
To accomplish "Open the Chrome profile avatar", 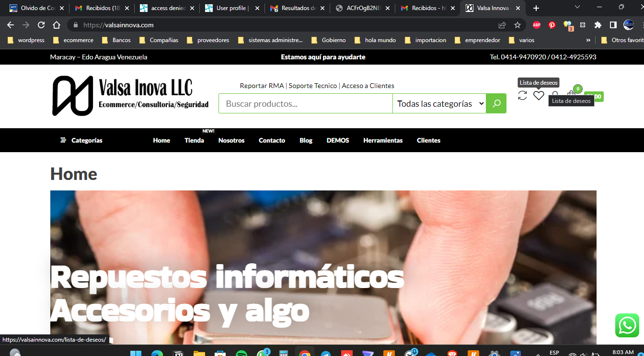I will pos(628,25).
